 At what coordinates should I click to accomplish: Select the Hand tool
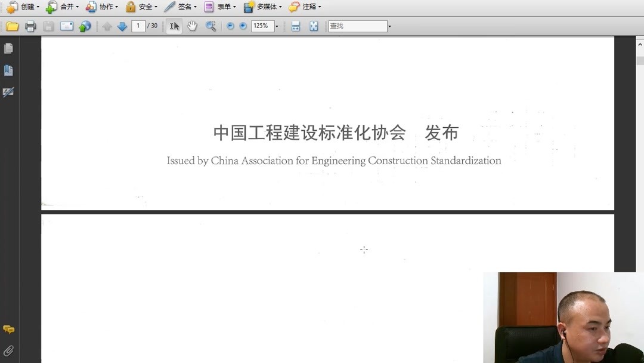click(191, 26)
